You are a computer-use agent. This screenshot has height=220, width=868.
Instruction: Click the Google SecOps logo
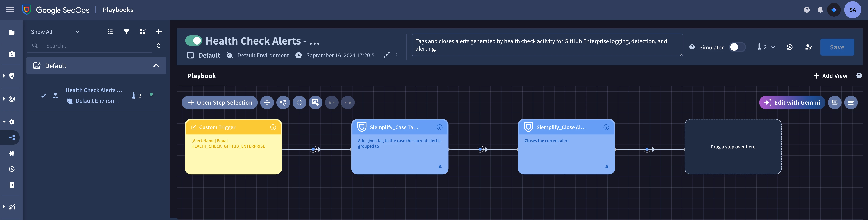pyautogui.click(x=56, y=10)
